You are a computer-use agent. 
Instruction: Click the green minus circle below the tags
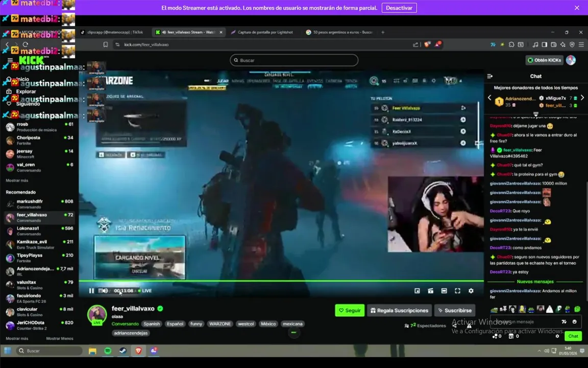293,332
